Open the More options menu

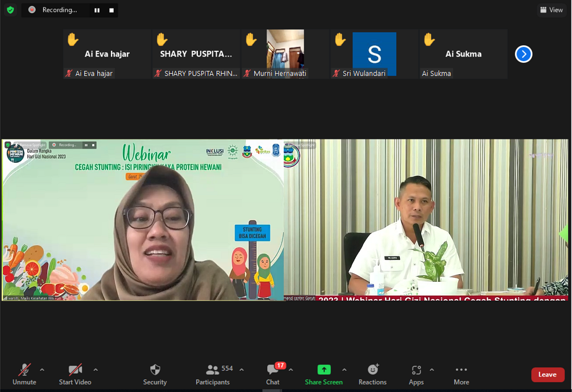[461, 374]
